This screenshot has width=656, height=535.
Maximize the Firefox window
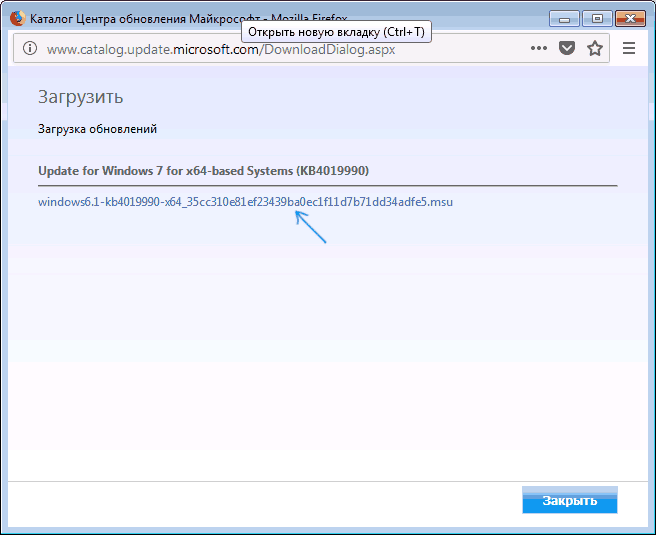[x=597, y=19]
